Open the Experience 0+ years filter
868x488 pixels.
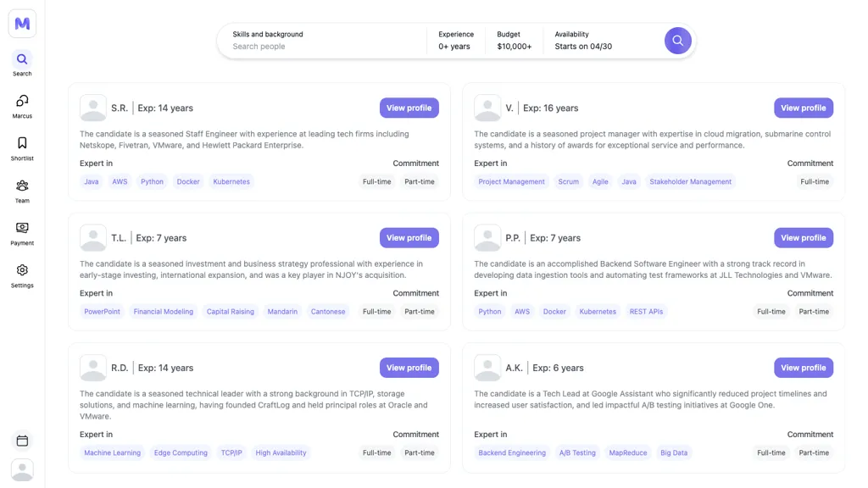[x=456, y=40]
